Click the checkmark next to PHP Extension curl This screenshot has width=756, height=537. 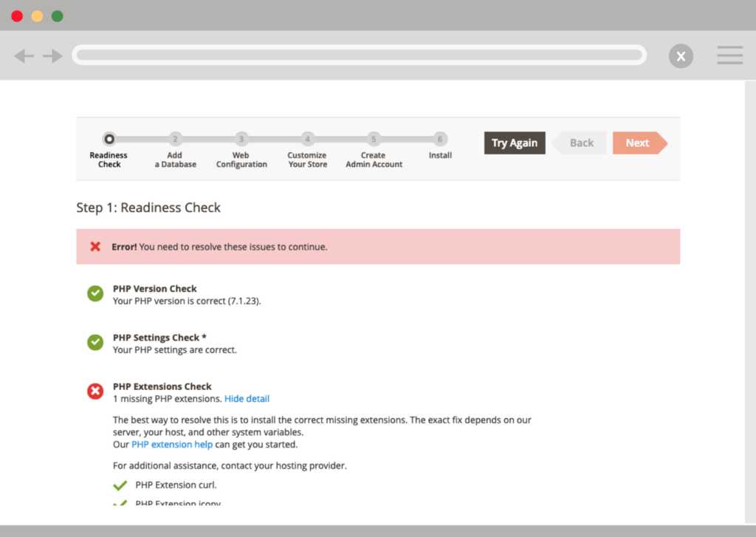click(x=120, y=485)
